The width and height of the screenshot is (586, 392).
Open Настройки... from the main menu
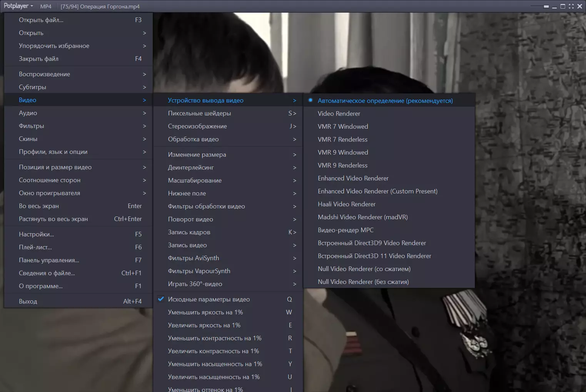tap(36, 234)
